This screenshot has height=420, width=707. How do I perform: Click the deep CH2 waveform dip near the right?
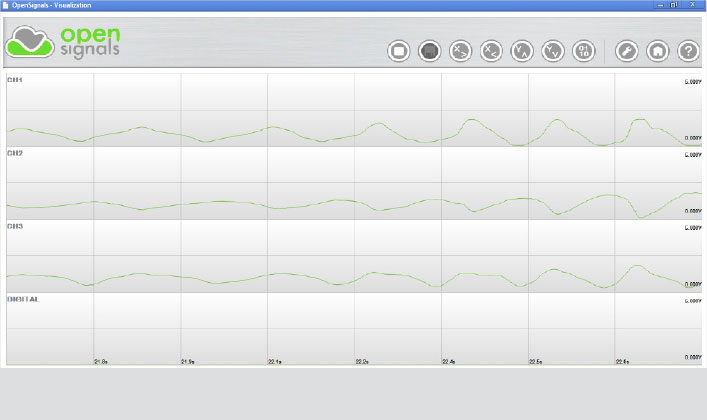[640, 215]
